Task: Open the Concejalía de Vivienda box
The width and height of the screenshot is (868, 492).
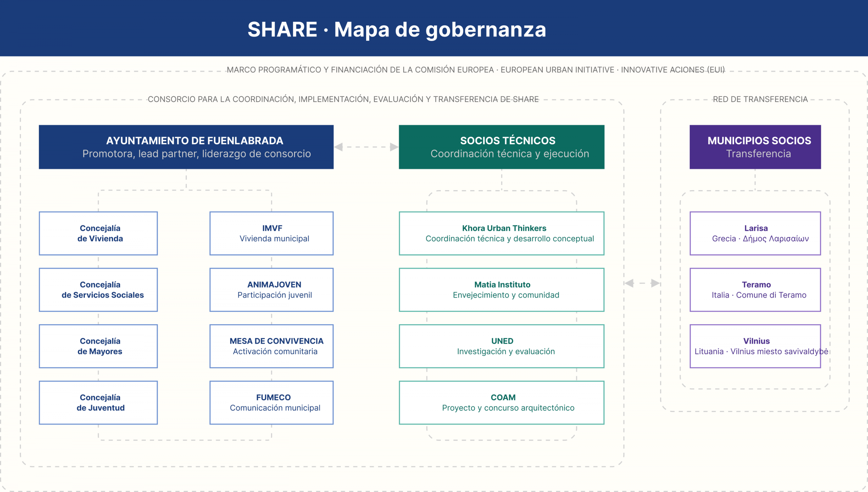Action: click(98, 233)
